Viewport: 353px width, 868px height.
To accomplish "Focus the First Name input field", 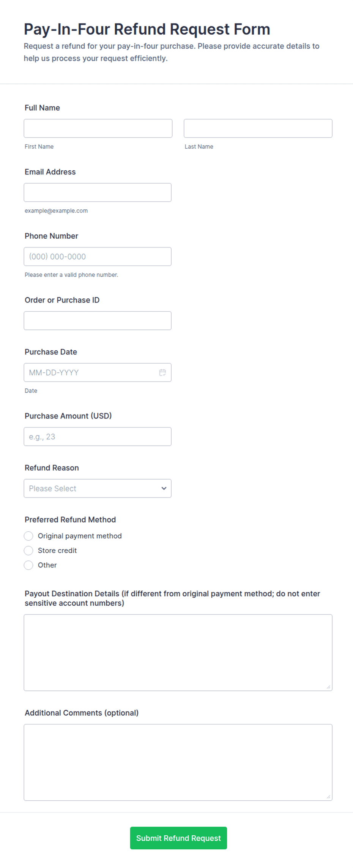I will tap(98, 128).
